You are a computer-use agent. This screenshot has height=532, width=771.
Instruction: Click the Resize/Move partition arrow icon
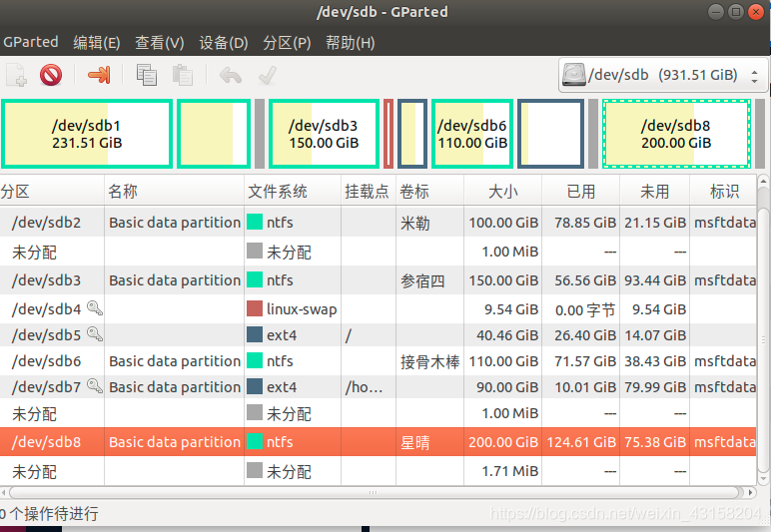(x=99, y=75)
